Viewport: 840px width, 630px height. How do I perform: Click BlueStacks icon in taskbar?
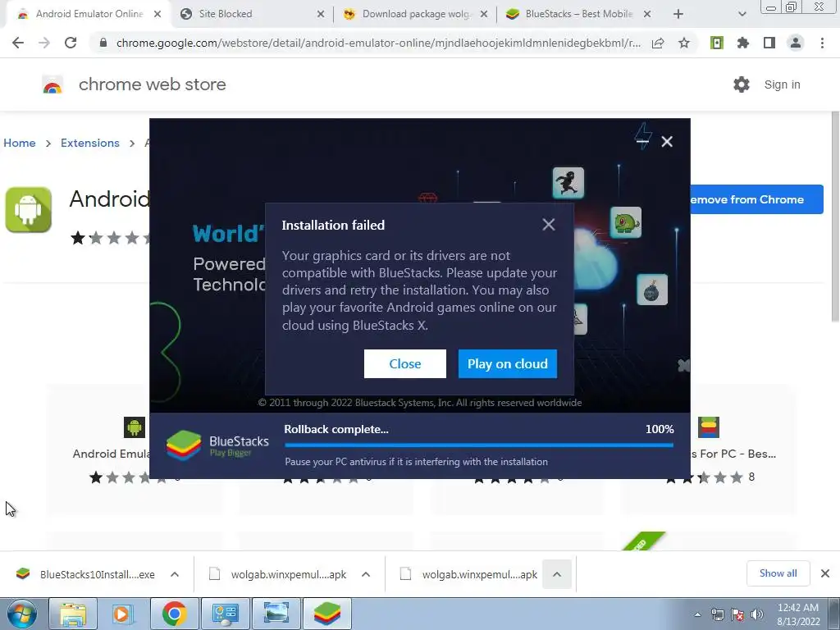326,614
